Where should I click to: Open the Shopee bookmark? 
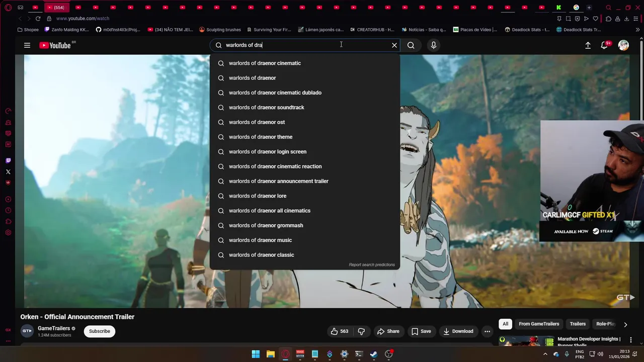click(28, 30)
